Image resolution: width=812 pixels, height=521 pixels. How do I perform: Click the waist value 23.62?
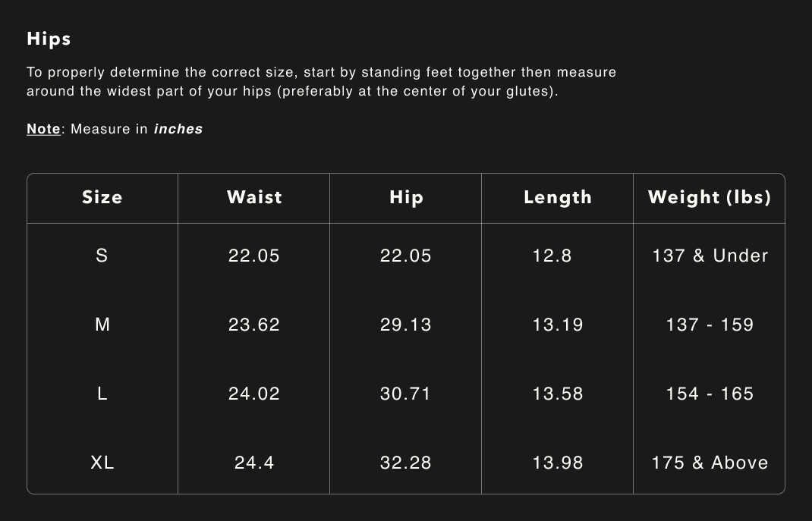click(254, 325)
